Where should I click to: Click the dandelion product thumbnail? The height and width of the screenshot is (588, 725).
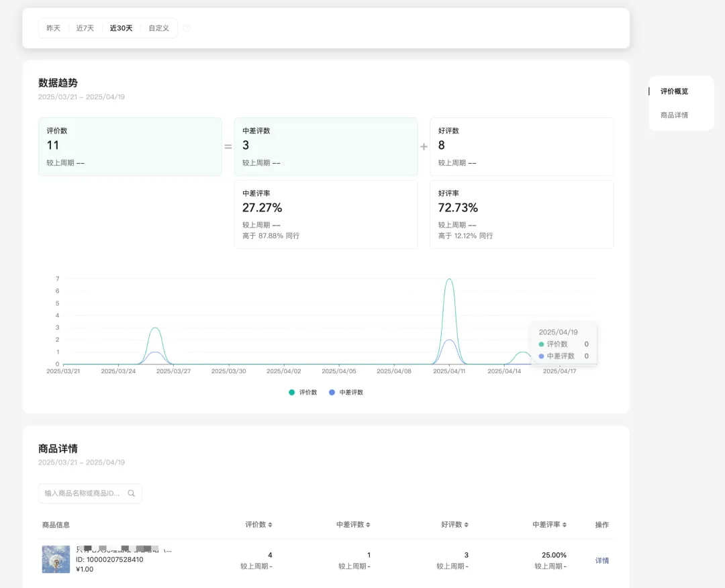point(56,559)
